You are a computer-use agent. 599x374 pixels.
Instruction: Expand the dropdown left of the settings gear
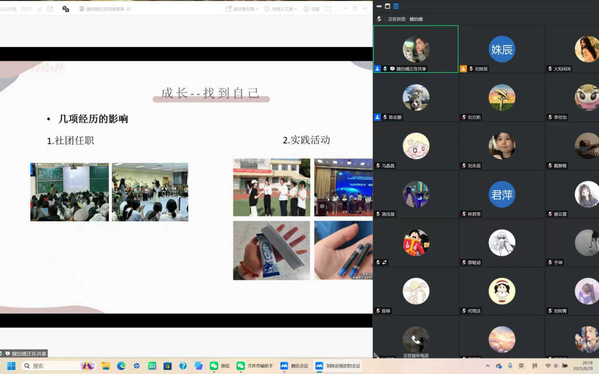click(280, 9)
